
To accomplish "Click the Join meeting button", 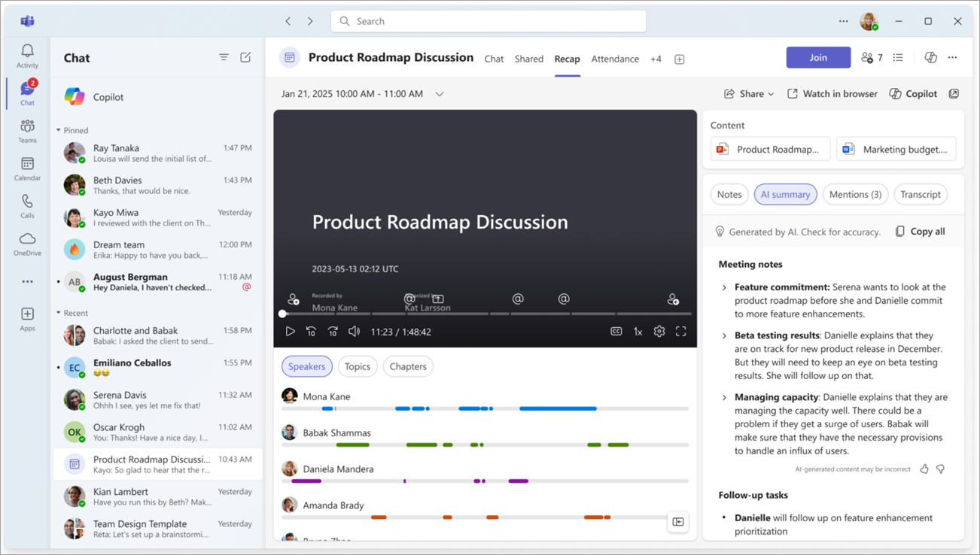I will click(818, 57).
